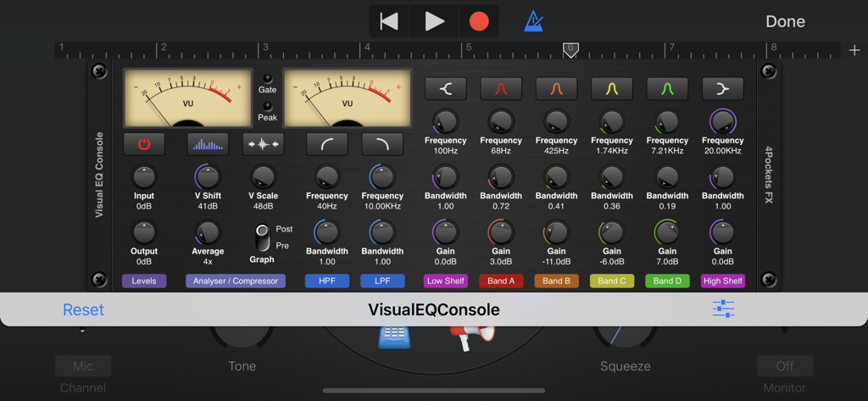Click the Input 0dB knob
Viewport: 868px width, 401px height.
[x=144, y=177]
